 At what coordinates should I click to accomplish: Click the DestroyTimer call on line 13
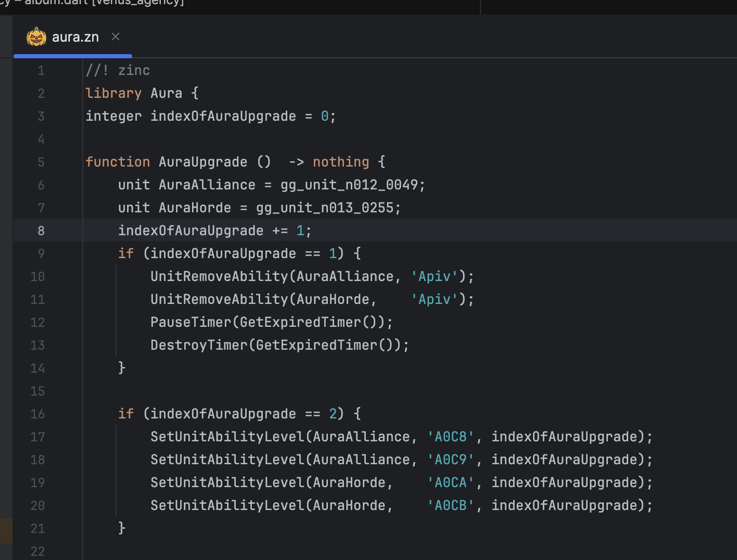[199, 345]
